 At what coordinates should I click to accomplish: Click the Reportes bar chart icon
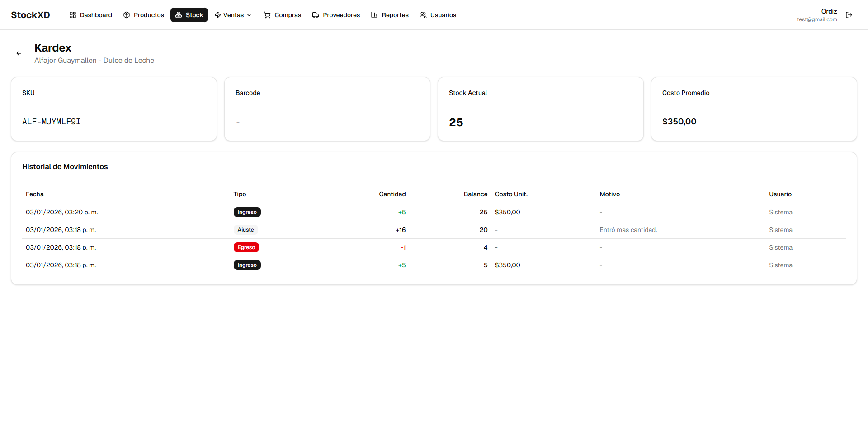pos(374,15)
